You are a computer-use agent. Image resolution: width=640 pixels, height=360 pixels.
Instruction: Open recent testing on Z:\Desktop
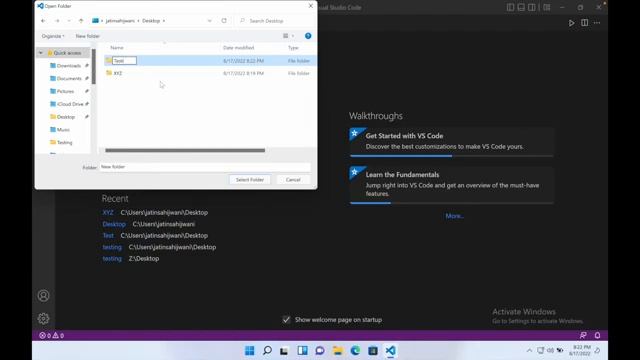pyautogui.click(x=112, y=258)
